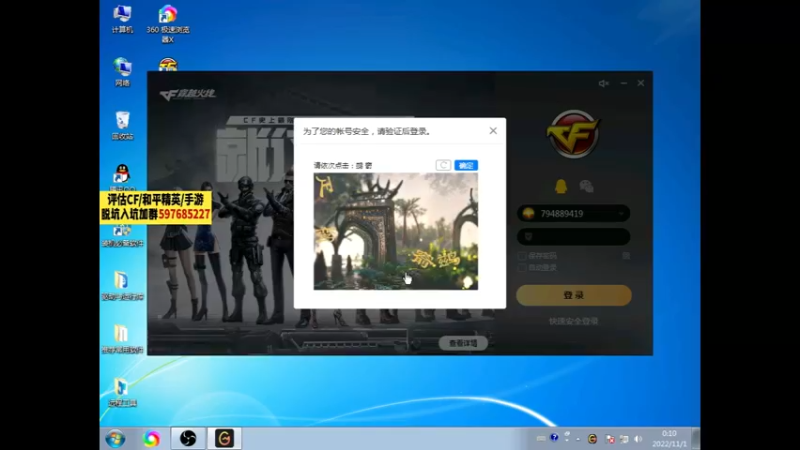Focus the password input field

point(573,236)
